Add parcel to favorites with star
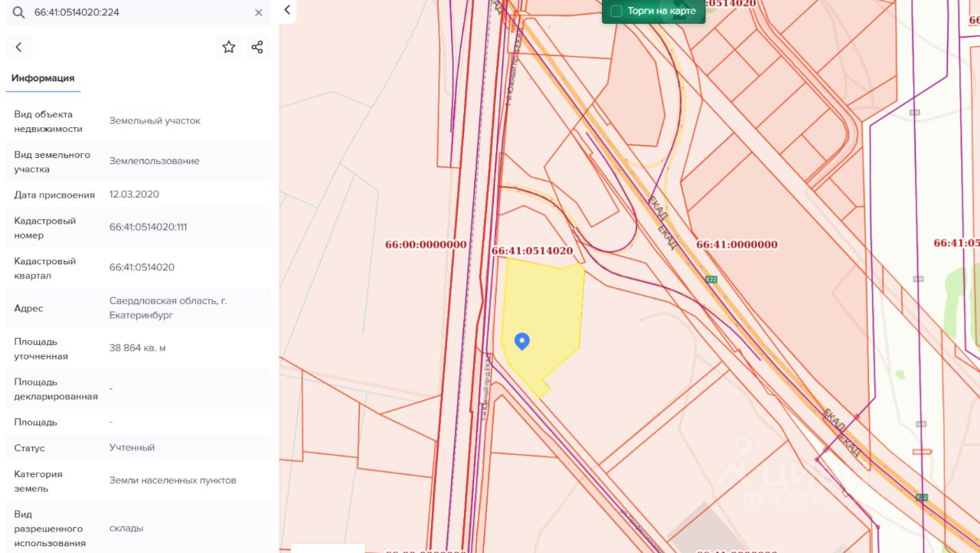The height and width of the screenshot is (553, 980). [229, 47]
